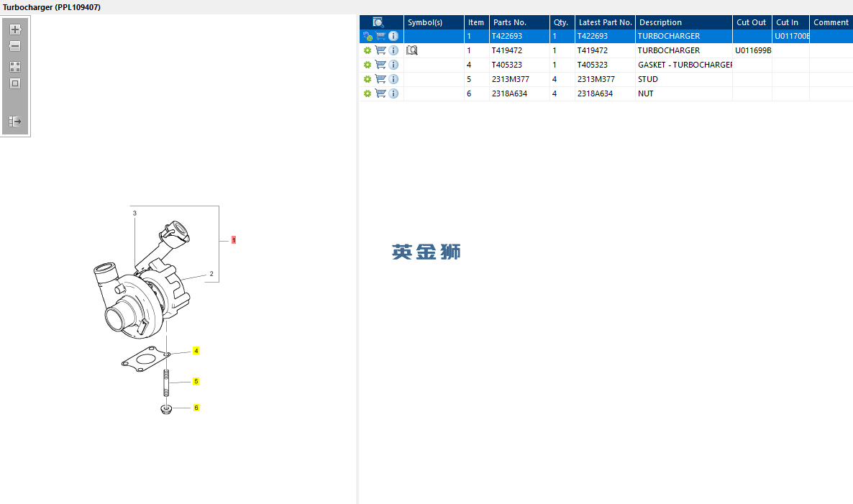Select the STUD description cell
This screenshot has width=853, height=504.
click(x=684, y=79)
